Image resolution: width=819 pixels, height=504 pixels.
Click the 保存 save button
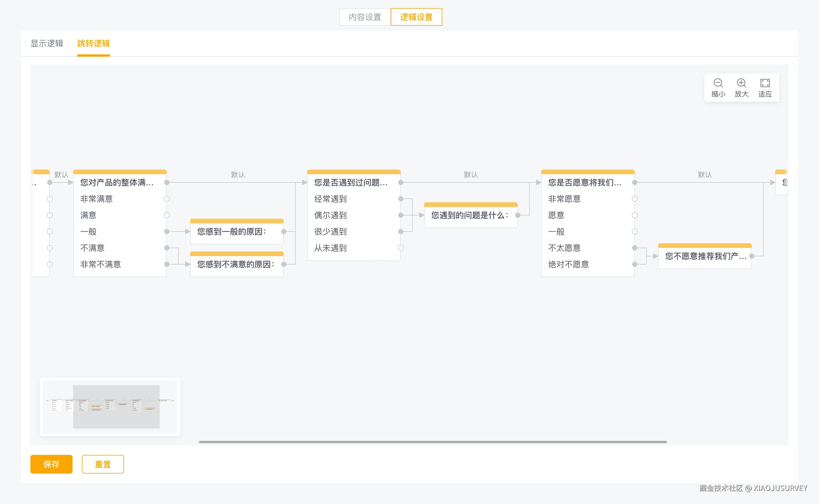pos(51,464)
